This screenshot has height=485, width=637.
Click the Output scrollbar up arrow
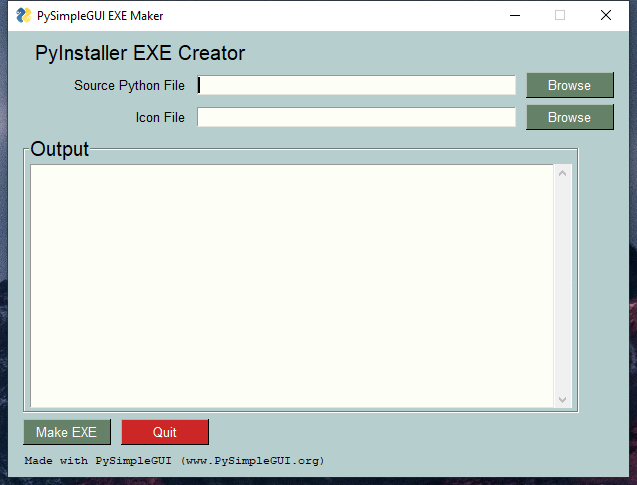[562, 174]
